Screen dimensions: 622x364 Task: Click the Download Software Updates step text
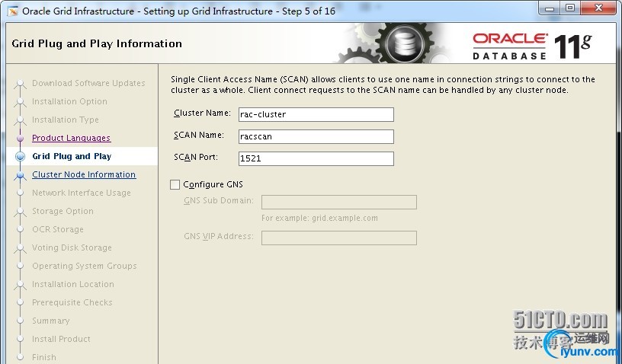click(88, 83)
